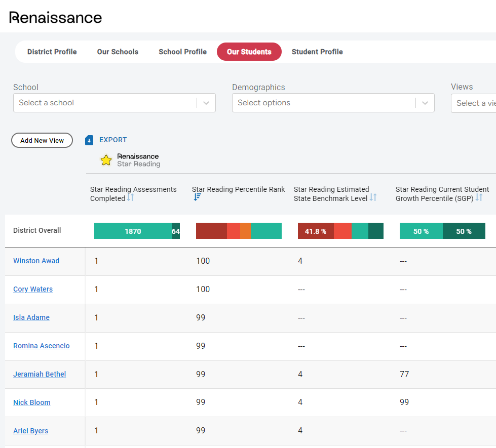
Task: Click the dark green 64 bar segment
Action: coord(176,231)
